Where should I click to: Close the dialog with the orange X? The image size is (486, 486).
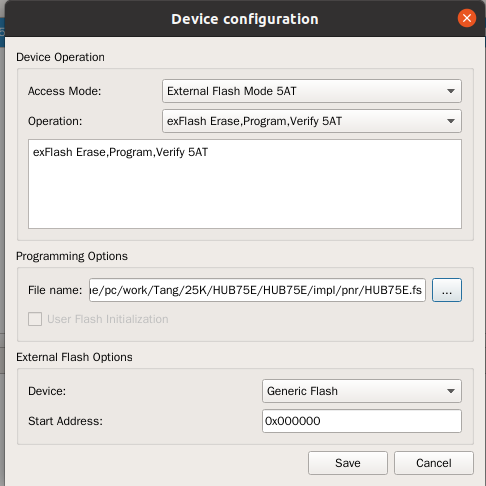coord(467,18)
